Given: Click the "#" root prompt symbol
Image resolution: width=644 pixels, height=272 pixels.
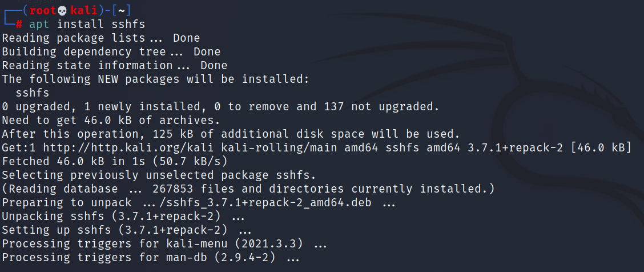Looking at the screenshot, I should click(x=18, y=25).
